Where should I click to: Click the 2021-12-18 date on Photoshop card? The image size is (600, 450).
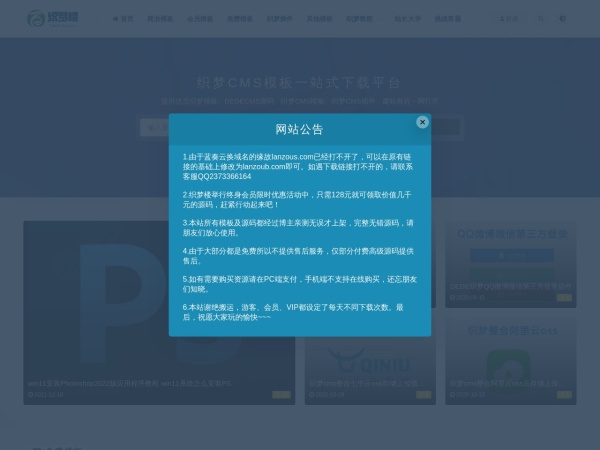[x=46, y=395]
